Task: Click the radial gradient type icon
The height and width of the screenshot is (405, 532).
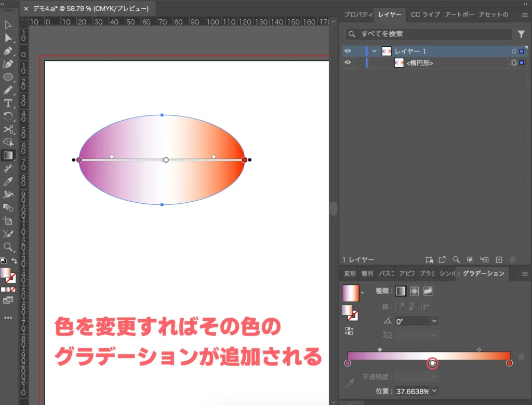Action: (x=415, y=291)
